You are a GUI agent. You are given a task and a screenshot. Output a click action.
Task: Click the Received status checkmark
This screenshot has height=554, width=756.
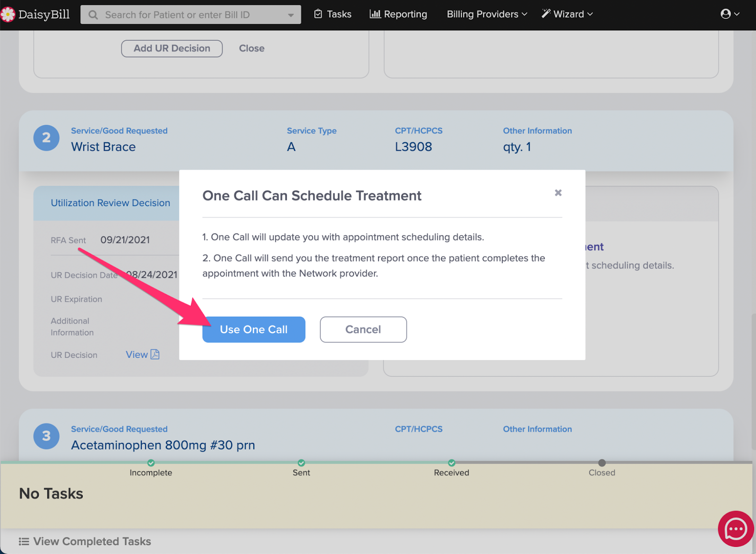point(452,463)
